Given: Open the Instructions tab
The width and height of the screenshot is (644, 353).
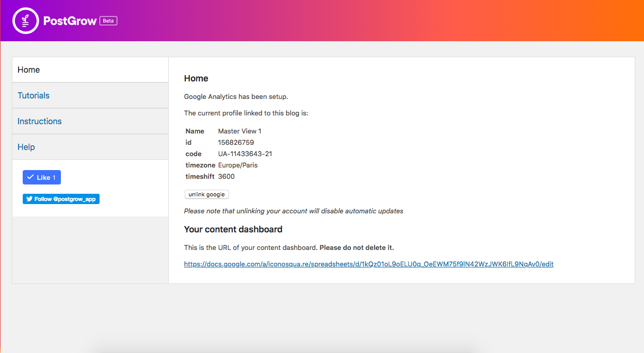Looking at the screenshot, I should tap(90, 121).
